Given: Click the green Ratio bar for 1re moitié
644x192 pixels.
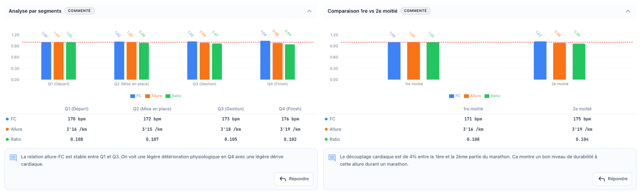Looking at the screenshot, I should click(433, 61).
